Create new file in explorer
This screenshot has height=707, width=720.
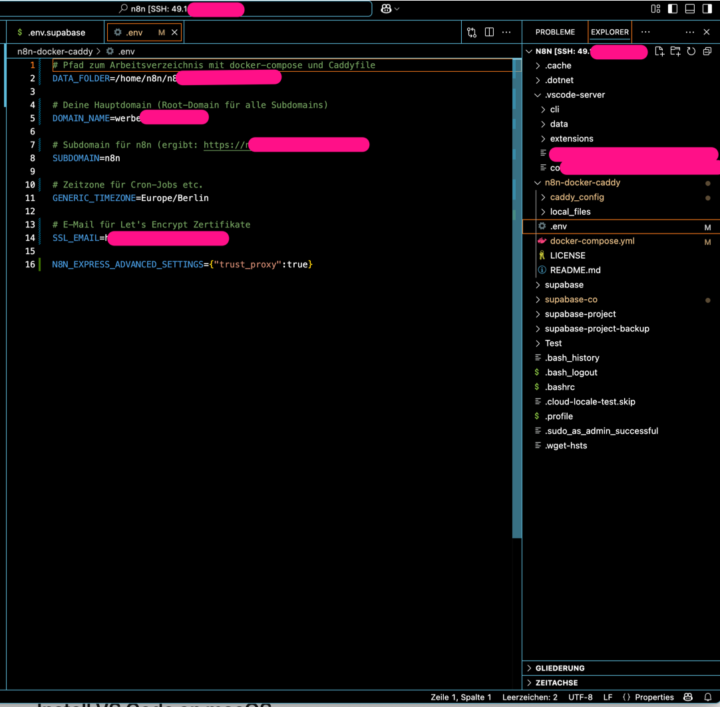(x=659, y=51)
